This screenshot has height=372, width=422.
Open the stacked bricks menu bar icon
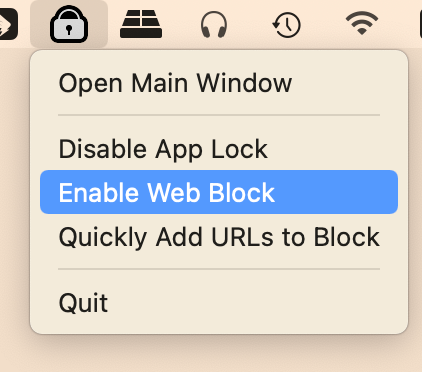[x=141, y=24]
